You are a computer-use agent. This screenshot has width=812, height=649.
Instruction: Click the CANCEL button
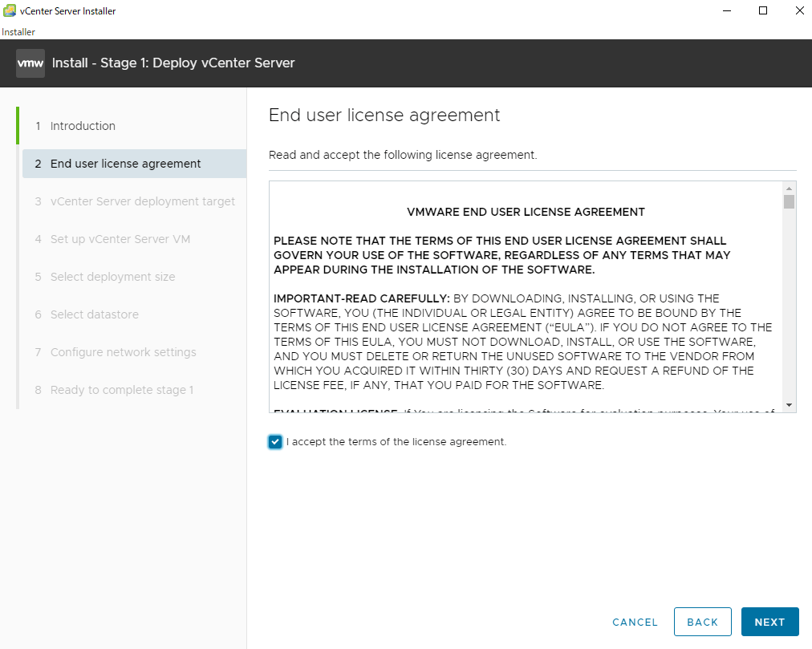click(x=635, y=622)
